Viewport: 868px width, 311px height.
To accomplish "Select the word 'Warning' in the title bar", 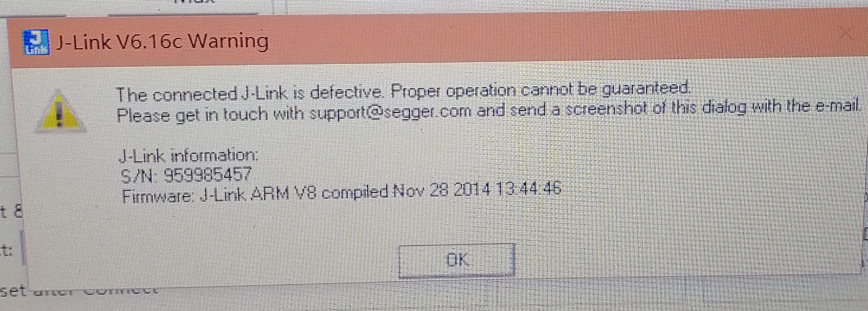I will point(228,41).
